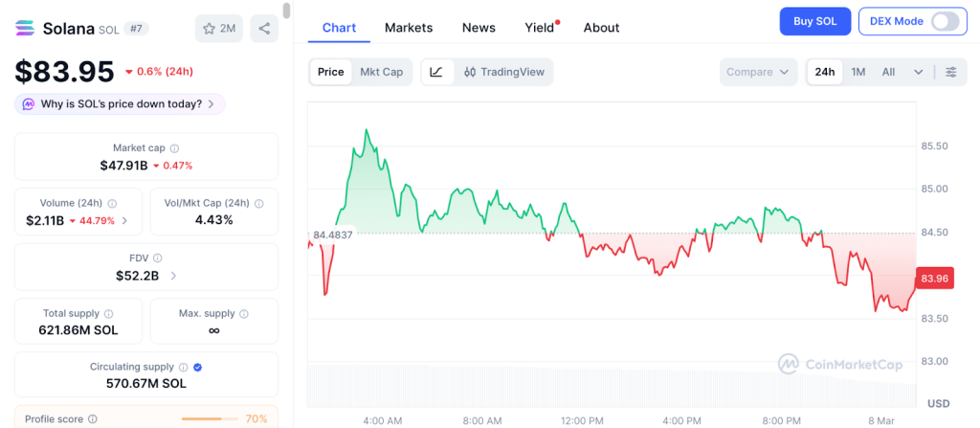Click the info icon next to FDV
Image resolution: width=980 pixels, height=428 pixels.
point(158,259)
